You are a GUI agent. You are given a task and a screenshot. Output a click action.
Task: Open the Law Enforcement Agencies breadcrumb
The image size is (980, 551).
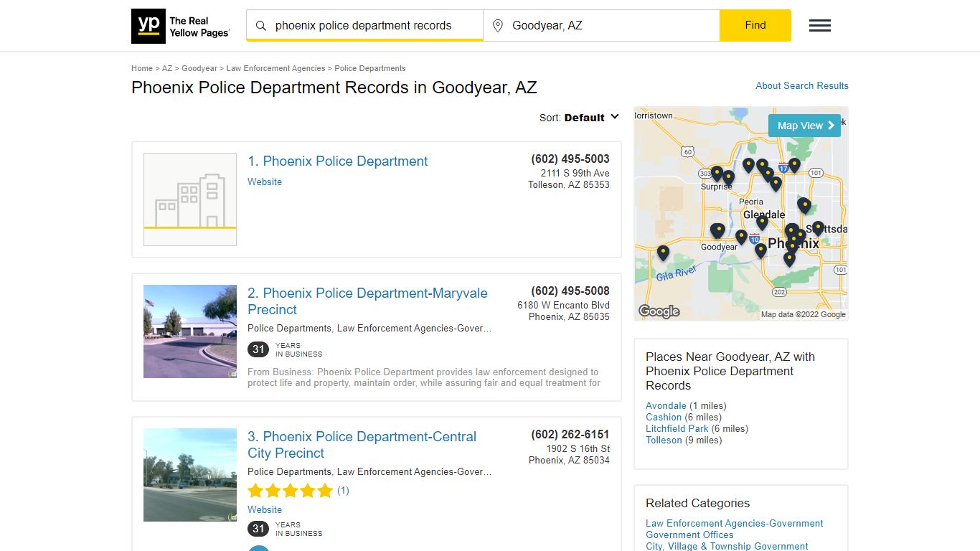tap(275, 68)
